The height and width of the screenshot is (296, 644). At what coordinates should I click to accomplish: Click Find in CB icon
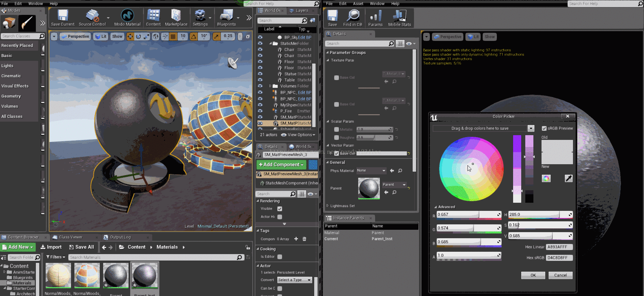[x=352, y=18]
